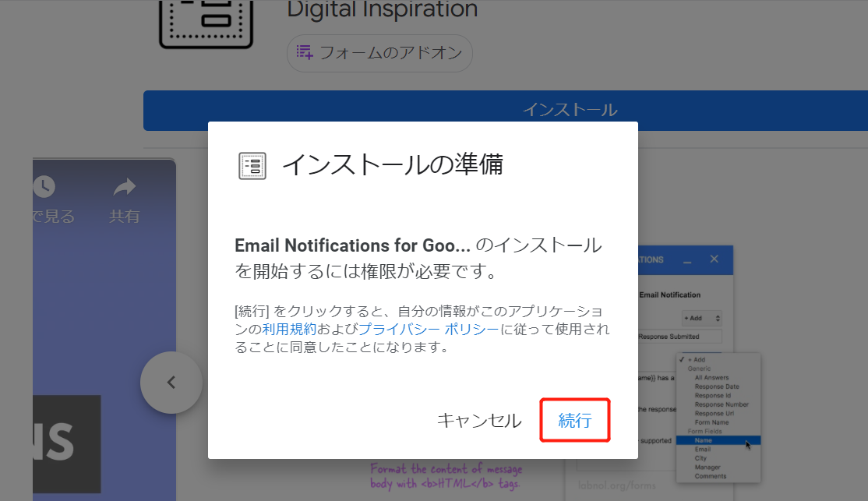The image size is (868, 501).
Task: Select Email in preview field list
Action: (703, 450)
